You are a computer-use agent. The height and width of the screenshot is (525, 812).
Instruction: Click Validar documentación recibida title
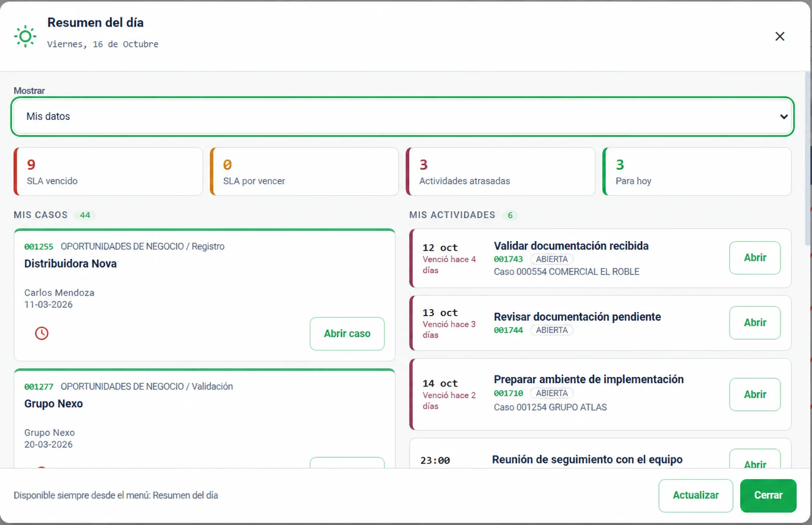point(571,246)
